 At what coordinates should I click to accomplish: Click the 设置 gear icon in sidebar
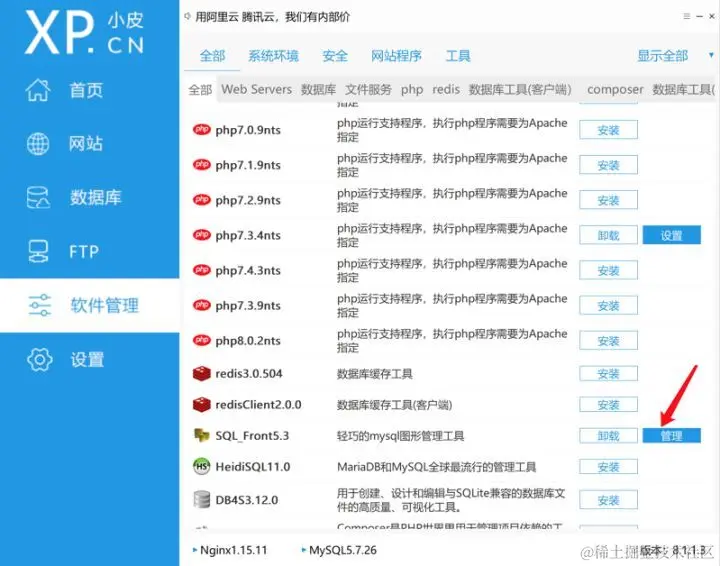click(x=40, y=359)
